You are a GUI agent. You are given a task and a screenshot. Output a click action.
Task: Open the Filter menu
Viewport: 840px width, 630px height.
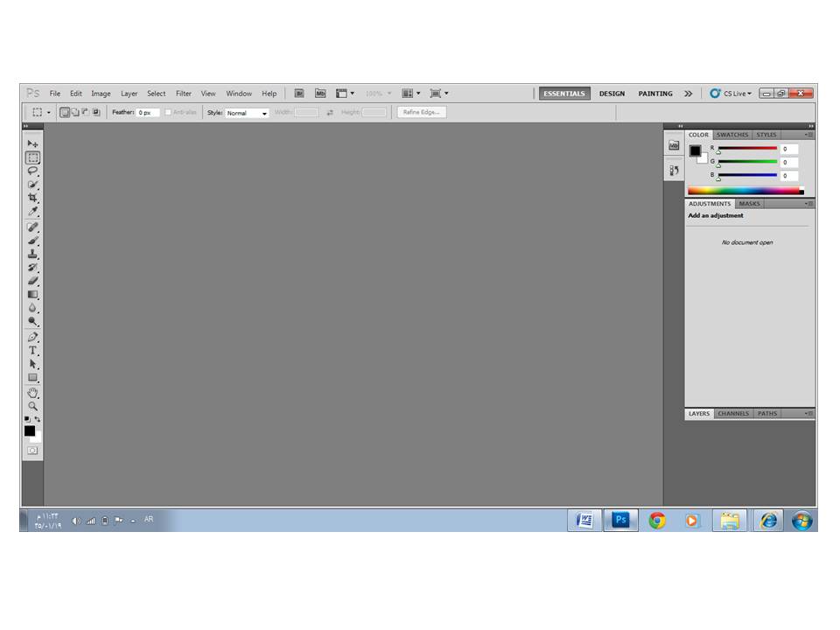click(x=183, y=94)
